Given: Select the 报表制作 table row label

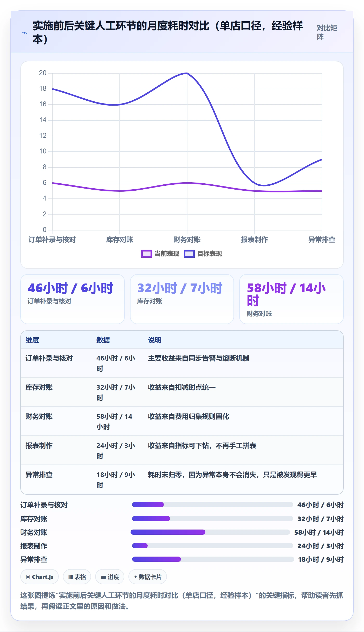Looking at the screenshot, I should (39, 446).
